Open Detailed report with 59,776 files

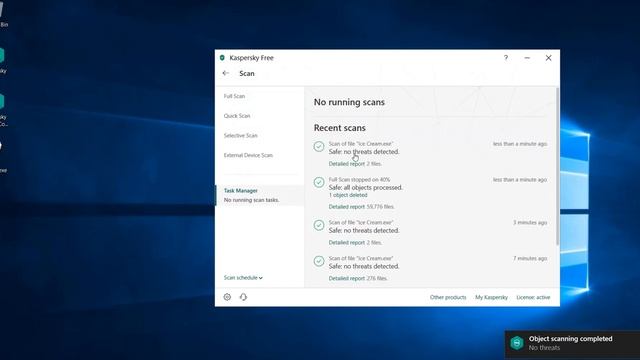(347, 207)
